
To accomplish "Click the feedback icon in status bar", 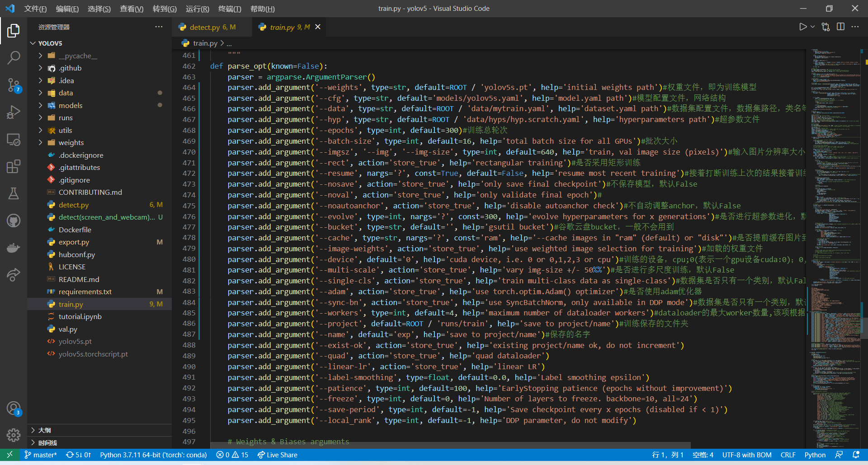I will [839, 455].
